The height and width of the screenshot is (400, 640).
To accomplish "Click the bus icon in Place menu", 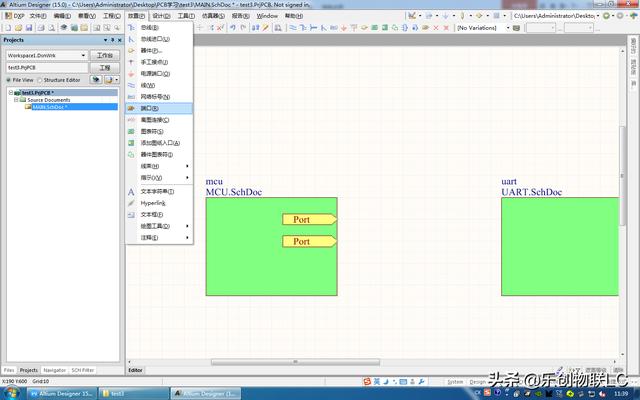I will point(131,27).
